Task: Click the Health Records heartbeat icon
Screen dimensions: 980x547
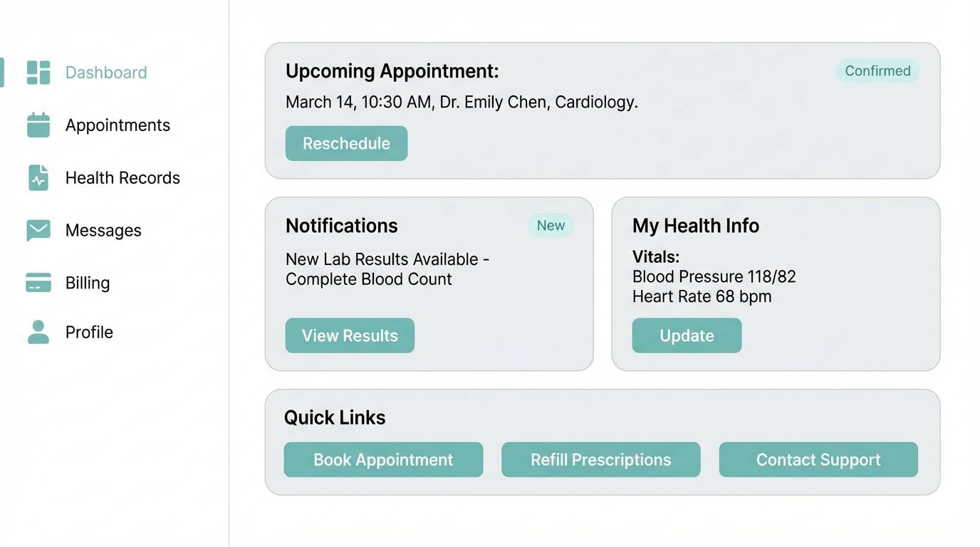Action: point(37,177)
